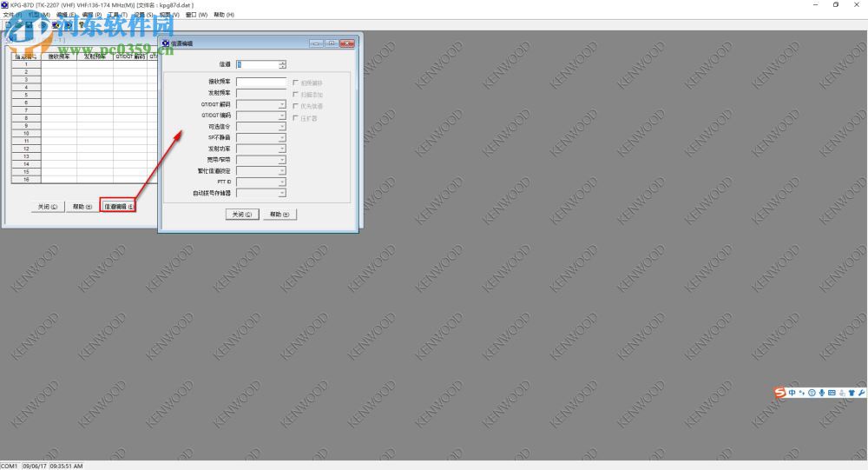Click the 09:35:51 AM status bar time
The width and height of the screenshot is (868, 470).
pos(67,467)
